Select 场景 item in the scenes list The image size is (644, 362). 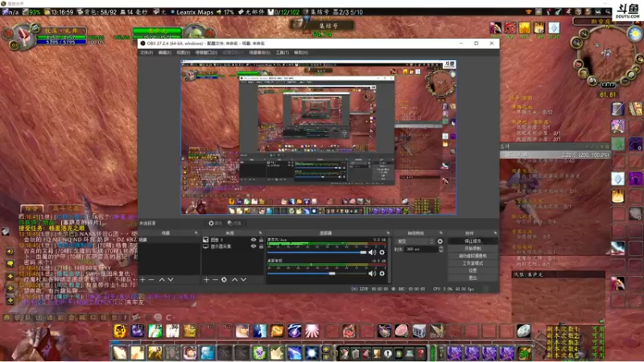[x=169, y=240]
